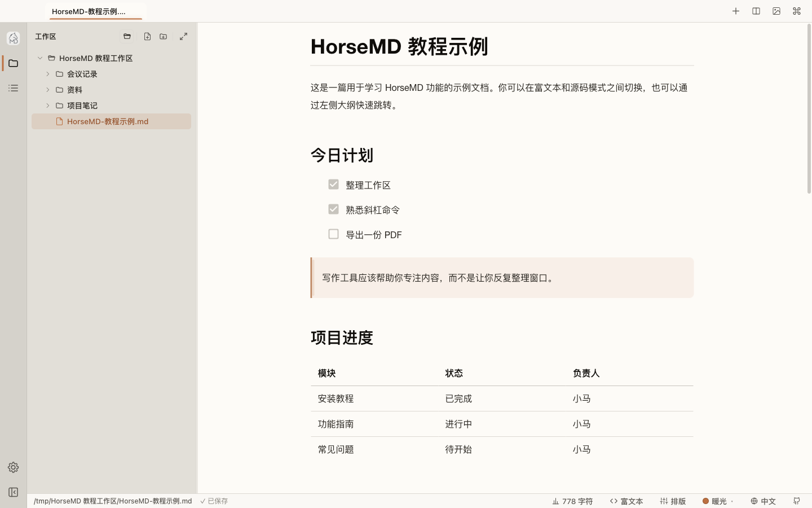Click the 778 字符 word count button
The width and height of the screenshot is (812, 508).
pyautogui.click(x=572, y=501)
